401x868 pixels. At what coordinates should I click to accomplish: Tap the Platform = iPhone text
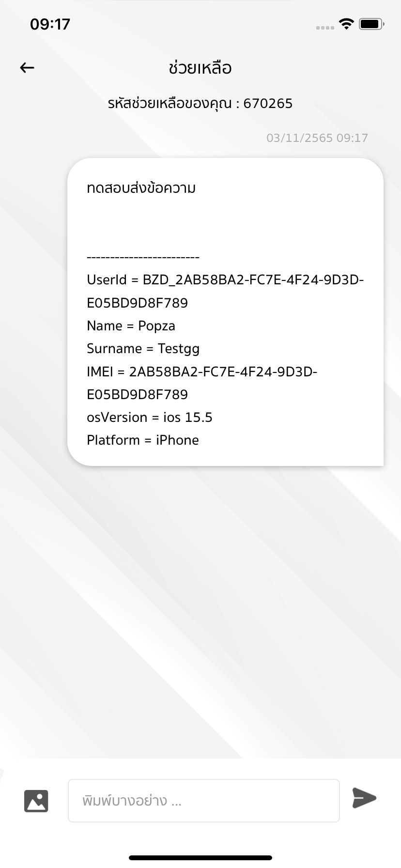coord(142,440)
